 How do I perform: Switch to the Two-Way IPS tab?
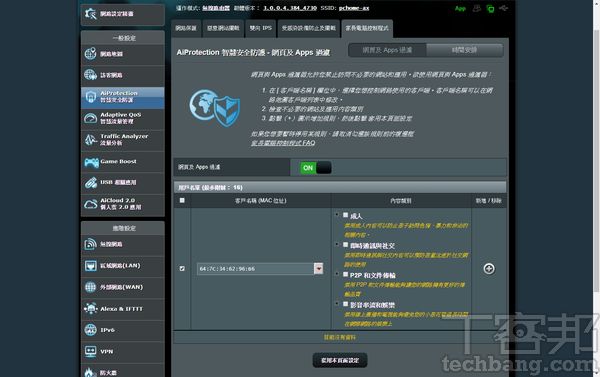[x=261, y=28]
